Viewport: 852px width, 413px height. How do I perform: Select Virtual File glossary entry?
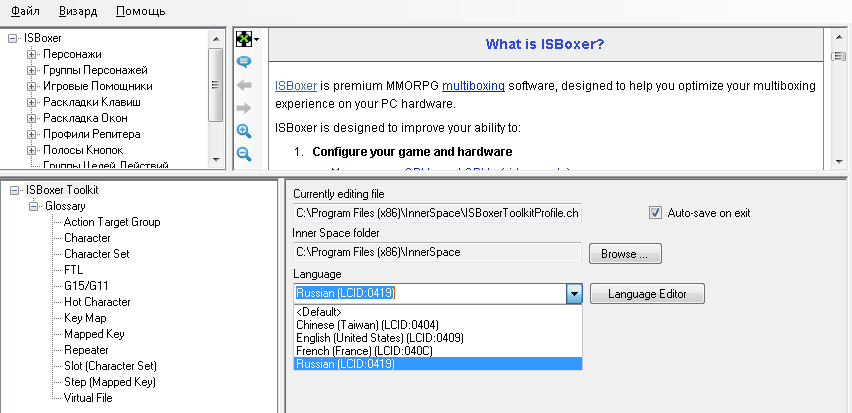click(x=88, y=398)
